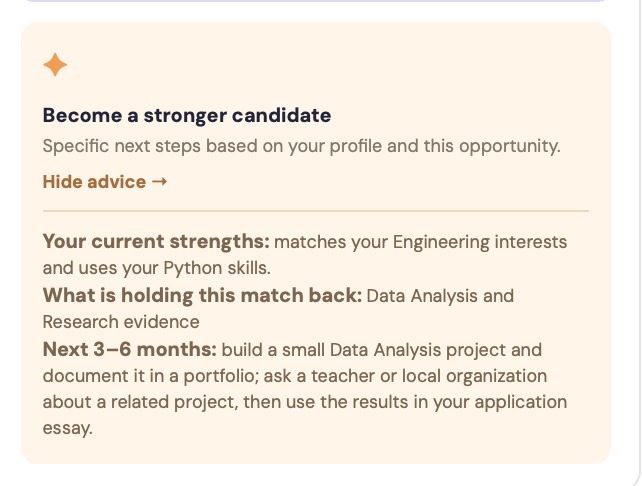Collapse the advice via Hide advice link
The width and height of the screenshot is (642, 486).
pos(105,182)
